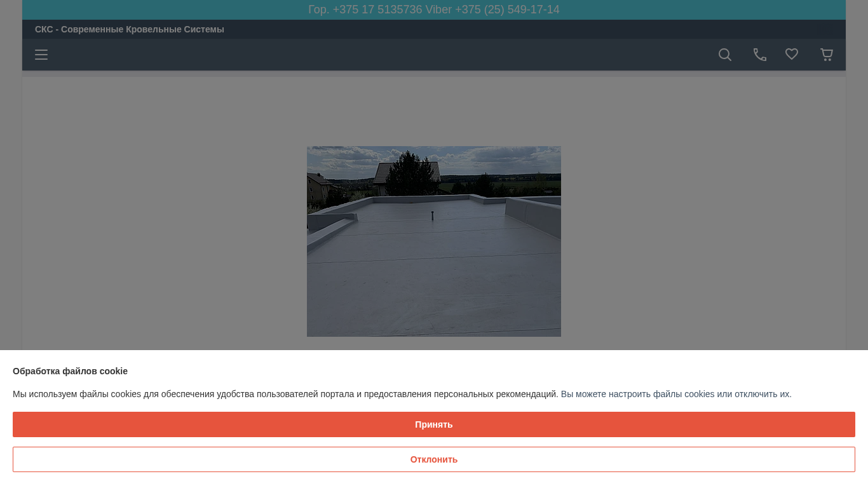The width and height of the screenshot is (868, 488).
Task: Click the phone numbers in top bar
Action: (x=434, y=10)
